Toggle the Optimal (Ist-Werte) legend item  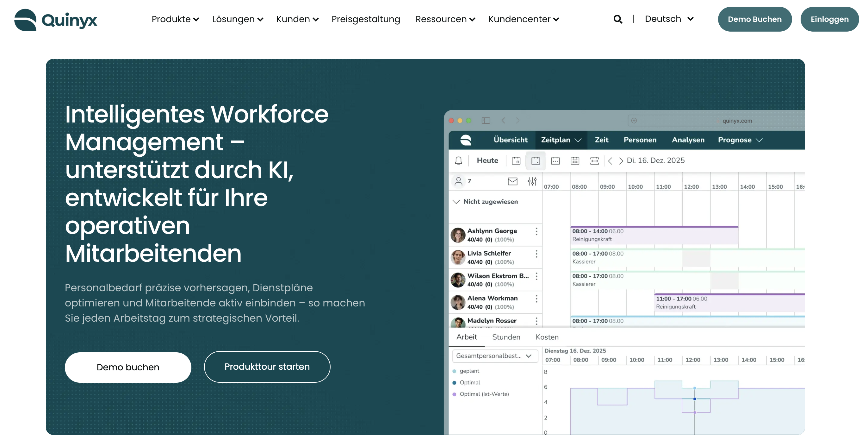point(484,394)
